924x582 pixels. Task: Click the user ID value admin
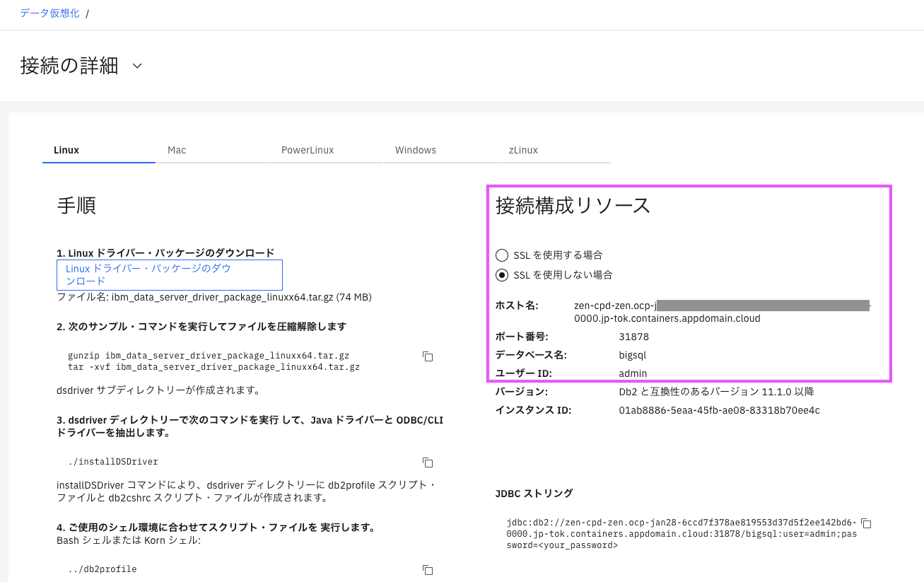(x=633, y=373)
